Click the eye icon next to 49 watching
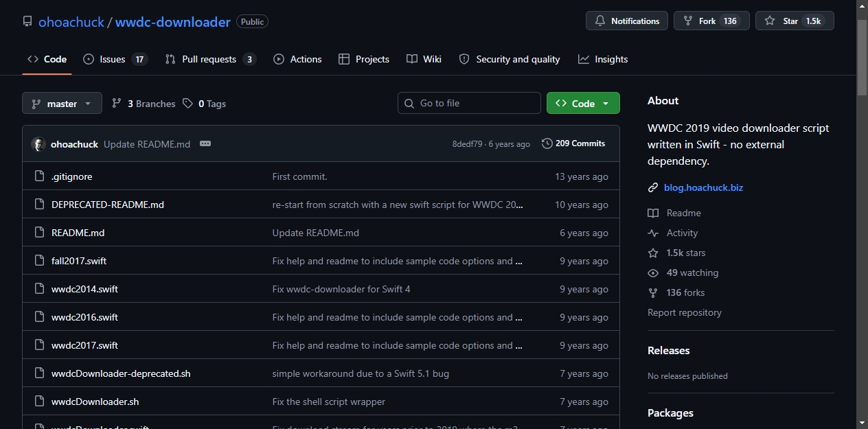This screenshot has height=429, width=868. (653, 273)
